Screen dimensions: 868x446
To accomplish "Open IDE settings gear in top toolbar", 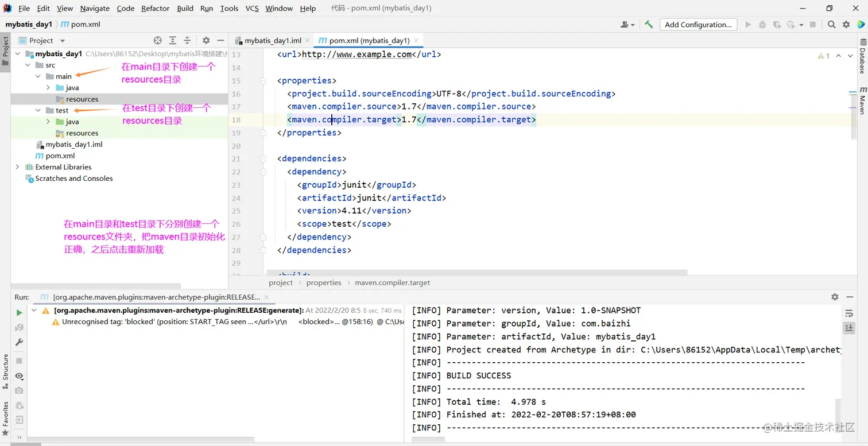I will click(x=846, y=25).
